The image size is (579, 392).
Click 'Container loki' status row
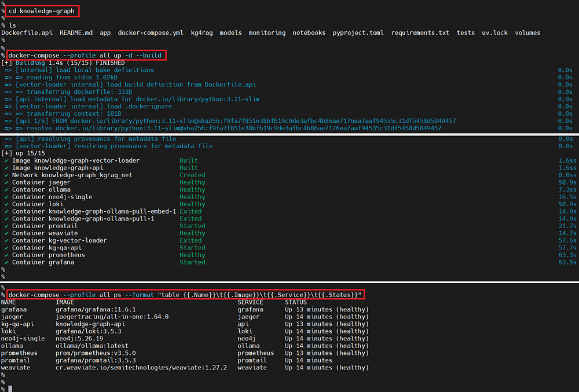(290, 204)
